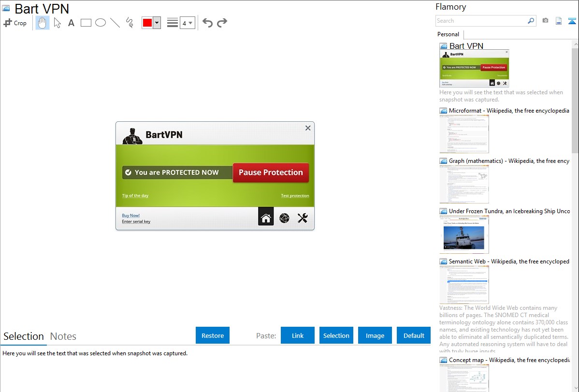
Task: Click the Semantic Web entry title
Action: (509, 261)
